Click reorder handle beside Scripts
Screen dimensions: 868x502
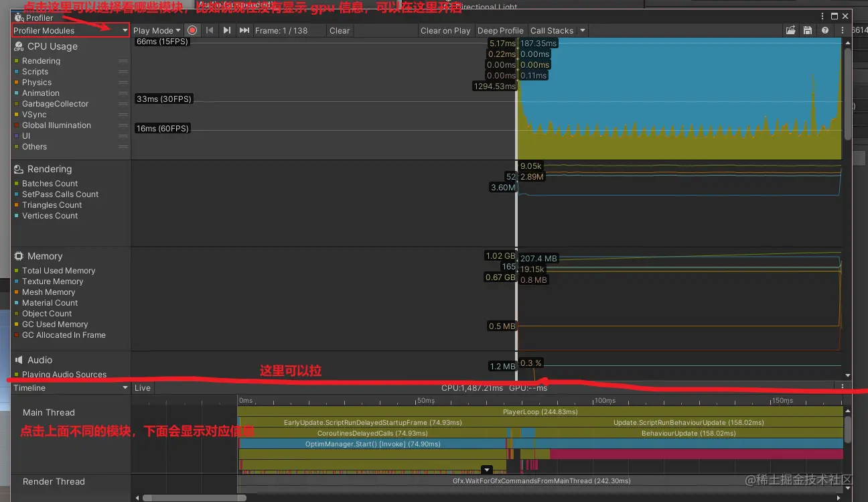(x=123, y=72)
